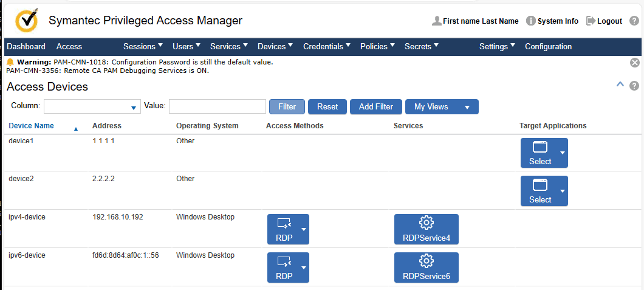Open the My Views dropdown
The width and height of the screenshot is (644, 290).
tap(442, 107)
